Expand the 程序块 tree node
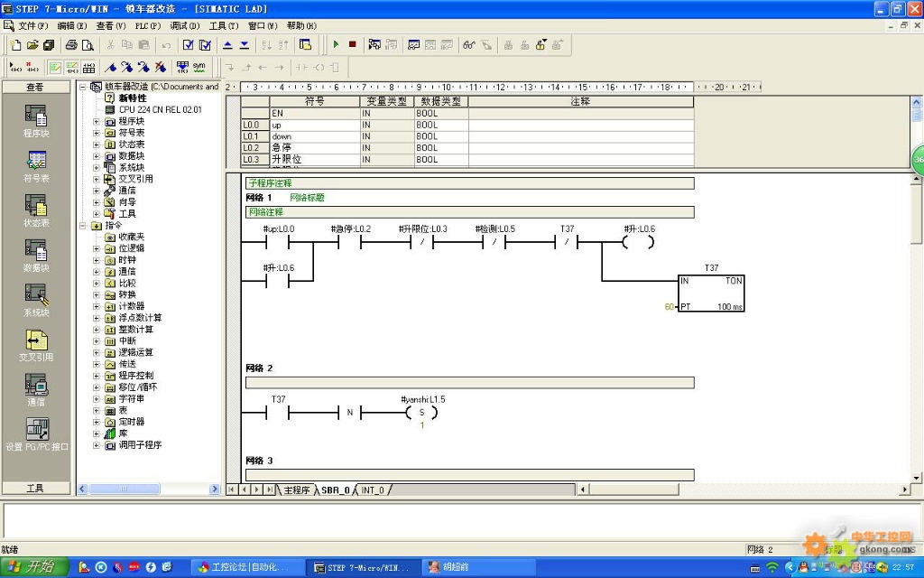The image size is (924, 578). click(96, 122)
